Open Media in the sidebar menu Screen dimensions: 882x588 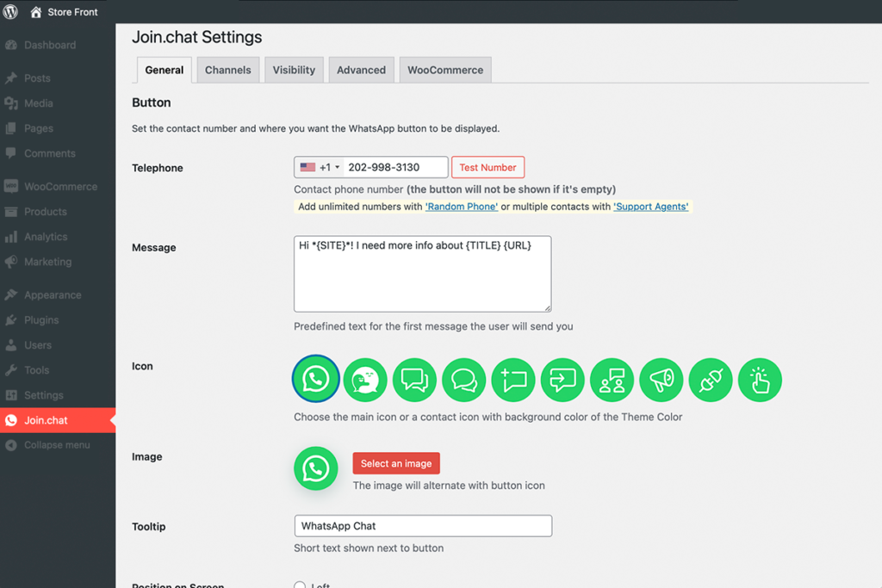[38, 103]
